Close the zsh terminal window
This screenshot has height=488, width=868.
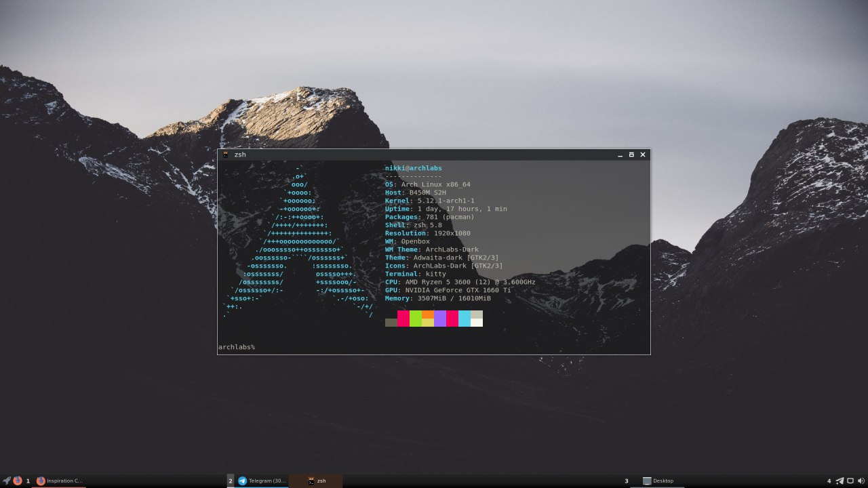click(x=643, y=155)
